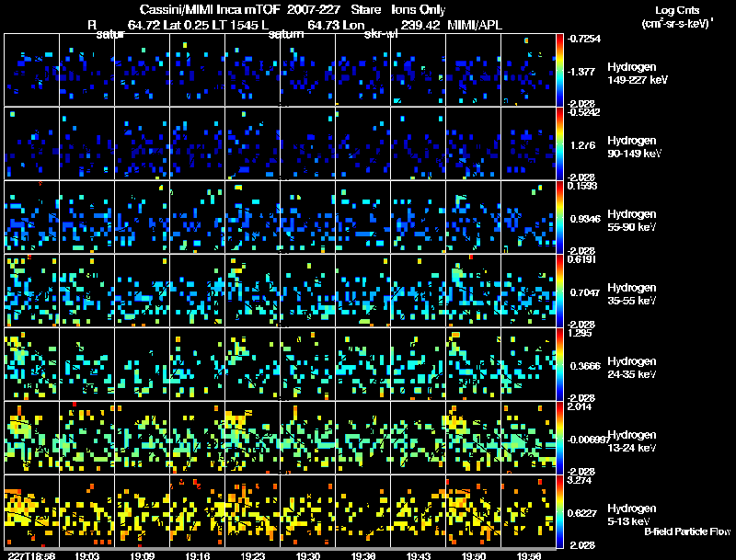736x560 pixels.
Task: Select the 'Hydrogen 5-13 keV' row label
Action: tap(632, 515)
